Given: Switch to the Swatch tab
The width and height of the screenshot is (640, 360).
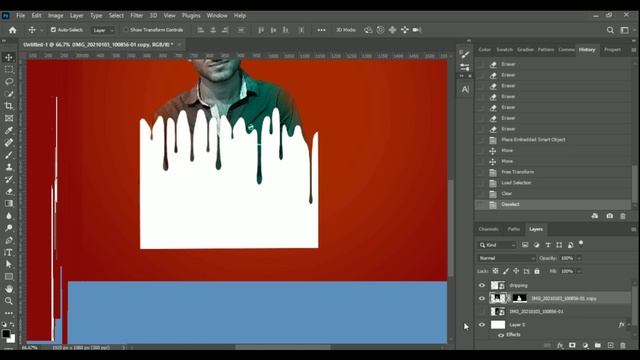Looking at the screenshot, I should click(x=504, y=50).
